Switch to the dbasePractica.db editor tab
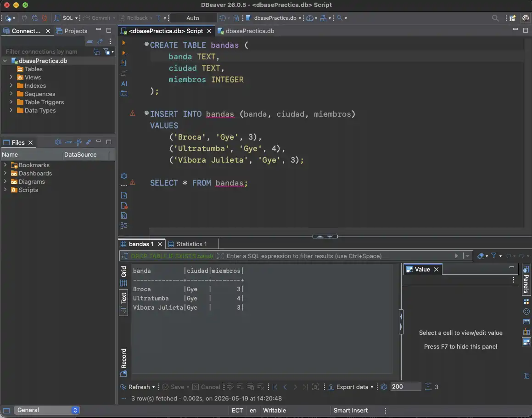 pyautogui.click(x=246, y=31)
